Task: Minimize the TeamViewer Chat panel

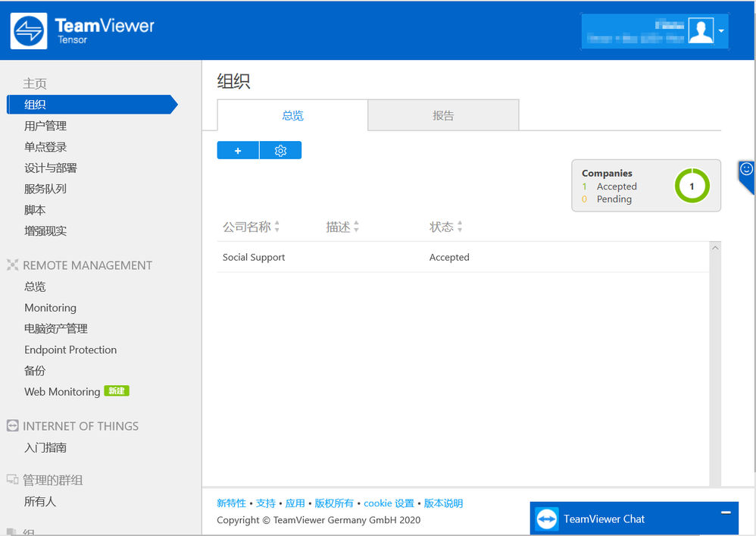Action: click(726, 512)
